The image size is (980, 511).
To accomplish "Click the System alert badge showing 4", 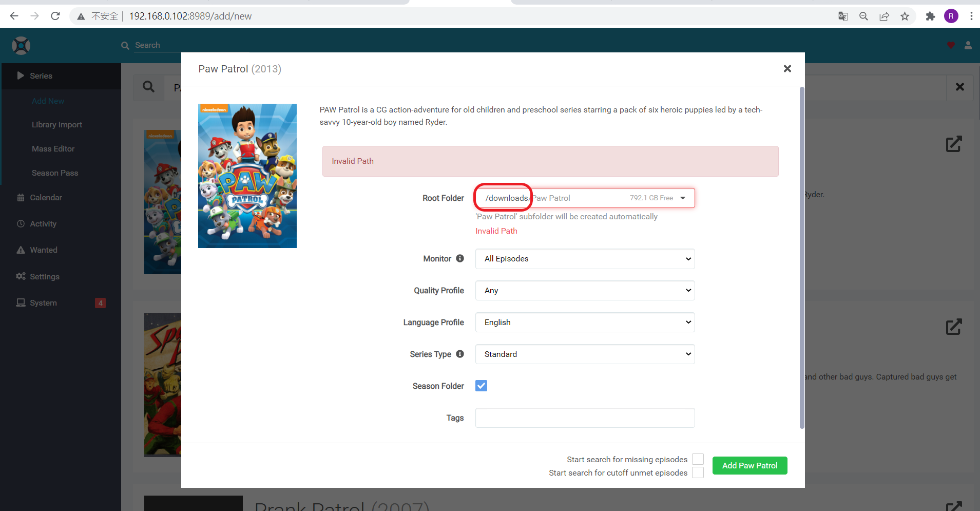I will (x=101, y=303).
